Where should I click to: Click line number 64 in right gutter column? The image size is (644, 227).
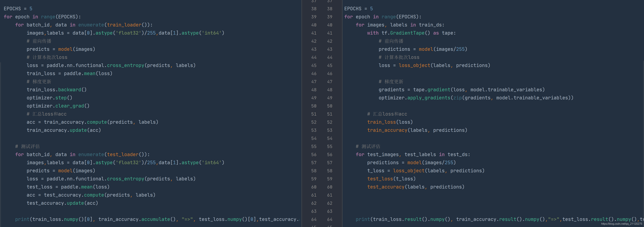pos(330,219)
